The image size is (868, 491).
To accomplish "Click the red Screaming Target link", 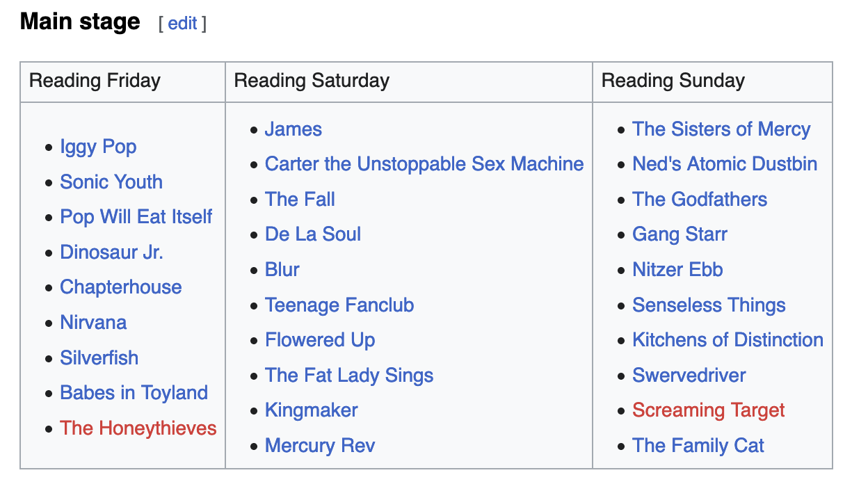I will click(708, 410).
